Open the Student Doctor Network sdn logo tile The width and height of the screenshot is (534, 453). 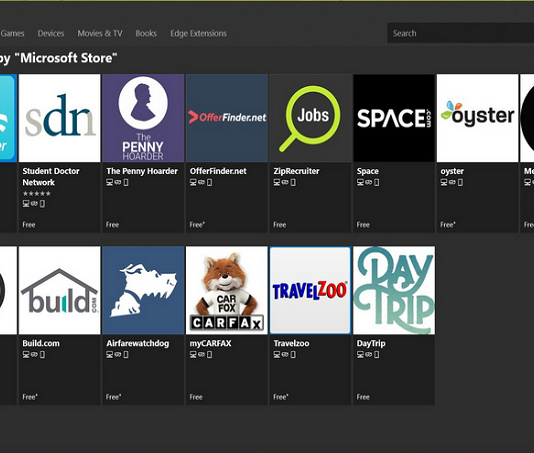(60, 118)
